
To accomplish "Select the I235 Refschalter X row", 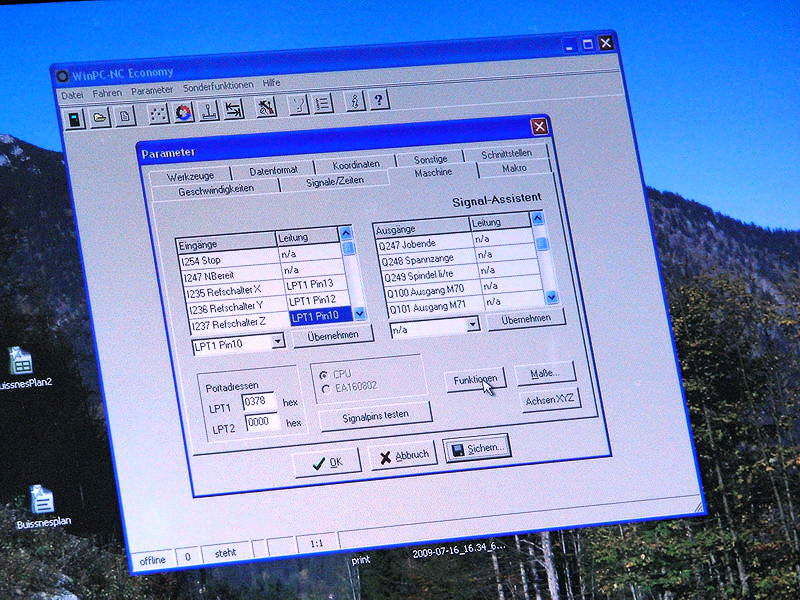I will pyautogui.click(x=265, y=289).
